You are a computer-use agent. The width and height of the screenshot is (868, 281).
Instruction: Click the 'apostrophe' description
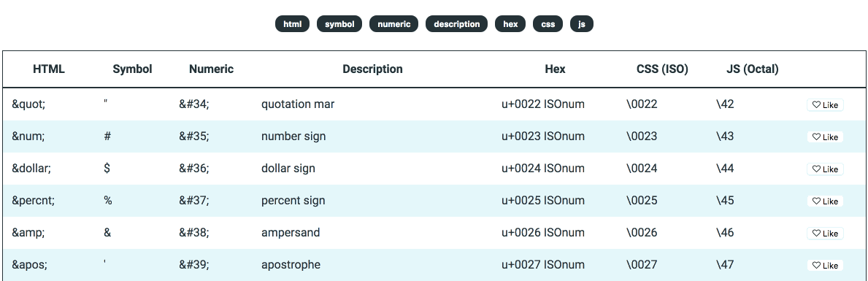click(x=291, y=264)
